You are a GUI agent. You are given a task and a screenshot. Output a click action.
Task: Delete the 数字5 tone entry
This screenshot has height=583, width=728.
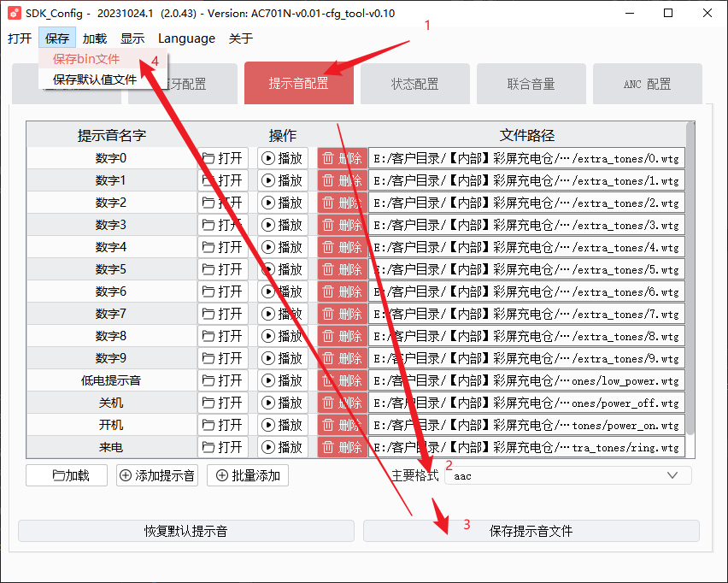click(342, 269)
